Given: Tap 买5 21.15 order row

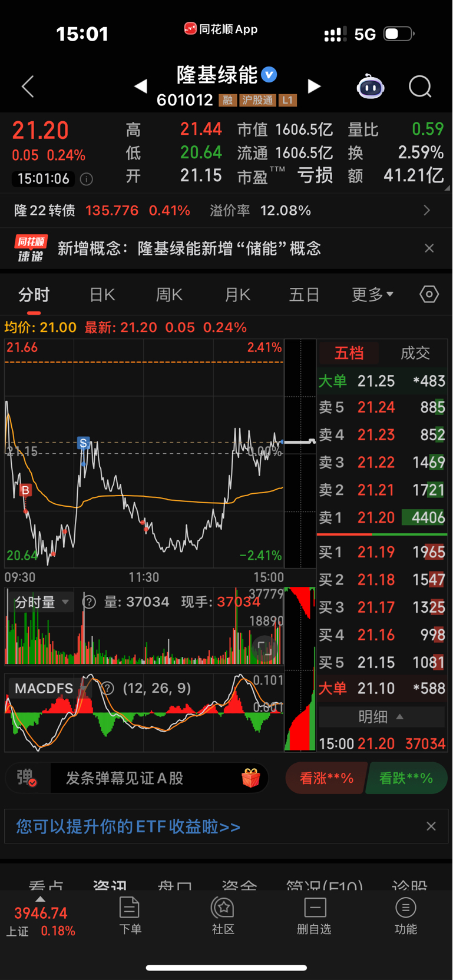Looking at the screenshot, I should pos(382,662).
